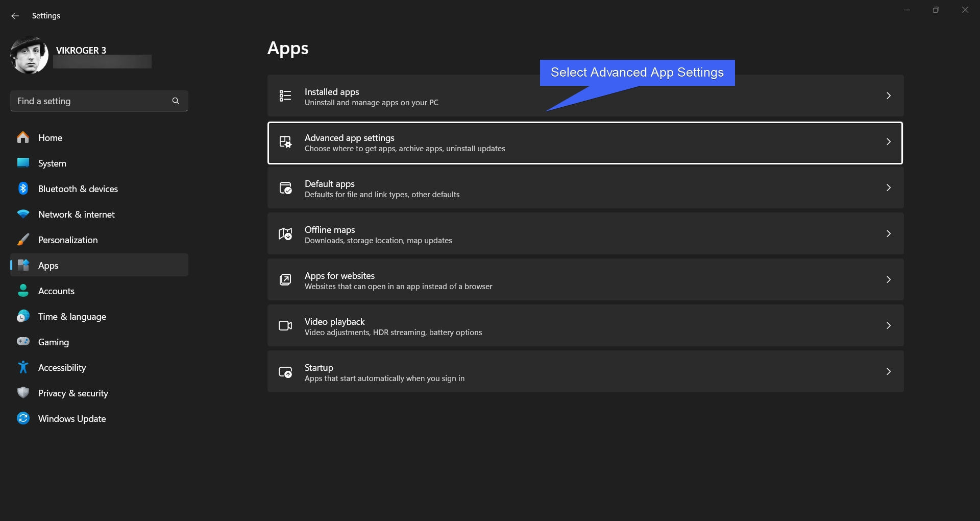980x521 pixels.
Task: Click the Offline maps icon
Action: (285, 234)
